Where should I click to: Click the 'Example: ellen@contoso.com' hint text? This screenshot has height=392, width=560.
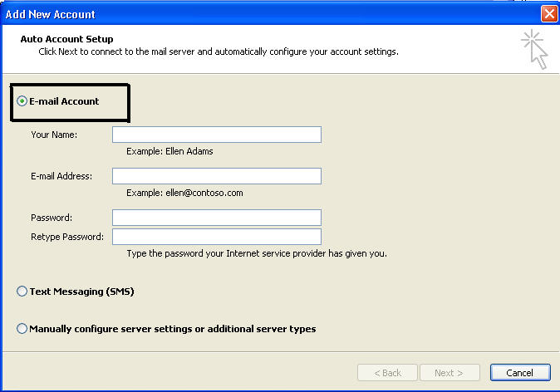(x=184, y=193)
